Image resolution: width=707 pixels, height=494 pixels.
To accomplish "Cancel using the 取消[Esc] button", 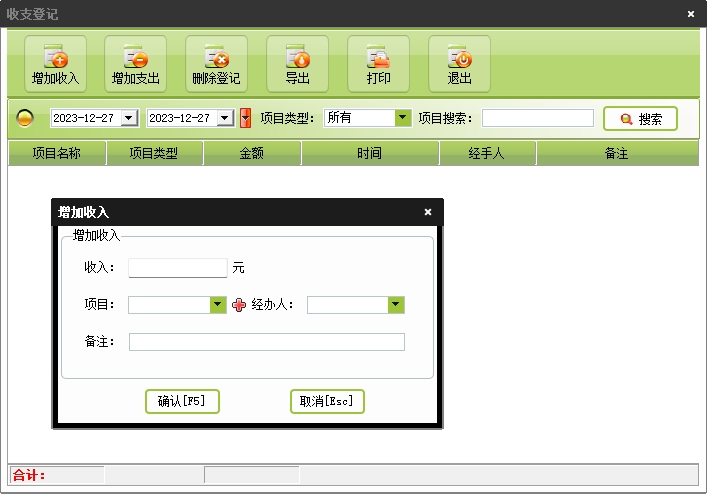I will click(x=327, y=401).
